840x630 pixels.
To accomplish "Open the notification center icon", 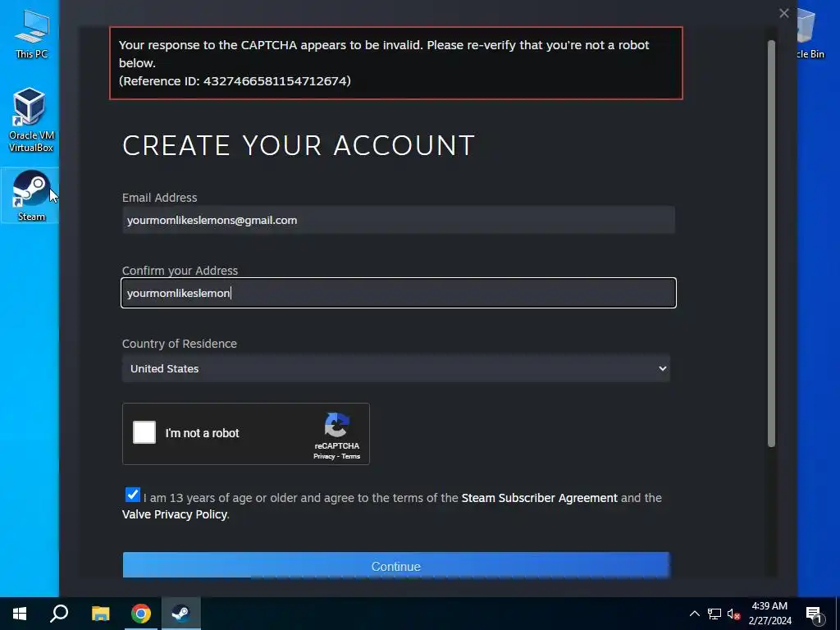I will tap(815, 614).
